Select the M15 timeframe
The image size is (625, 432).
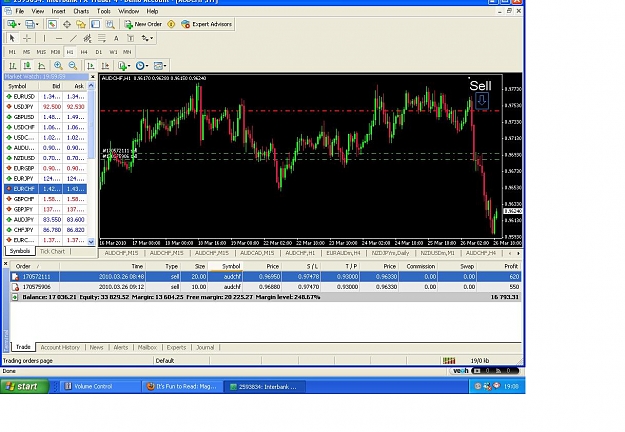pos(41,52)
